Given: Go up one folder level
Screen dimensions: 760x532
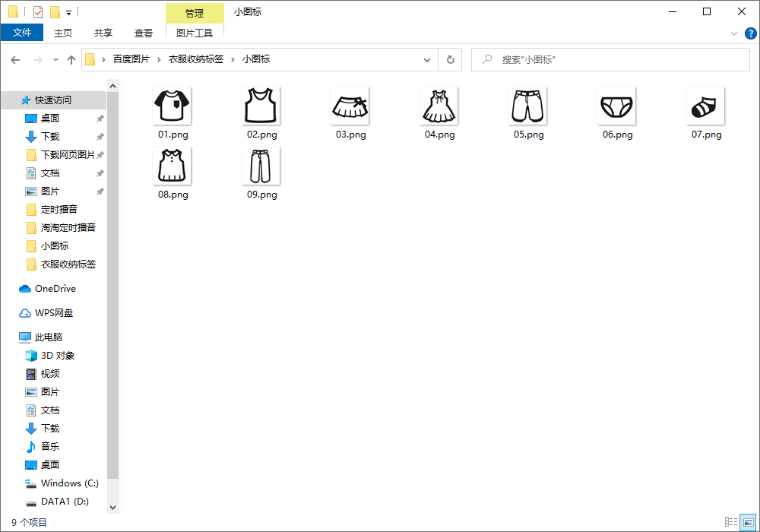Looking at the screenshot, I should [x=71, y=59].
